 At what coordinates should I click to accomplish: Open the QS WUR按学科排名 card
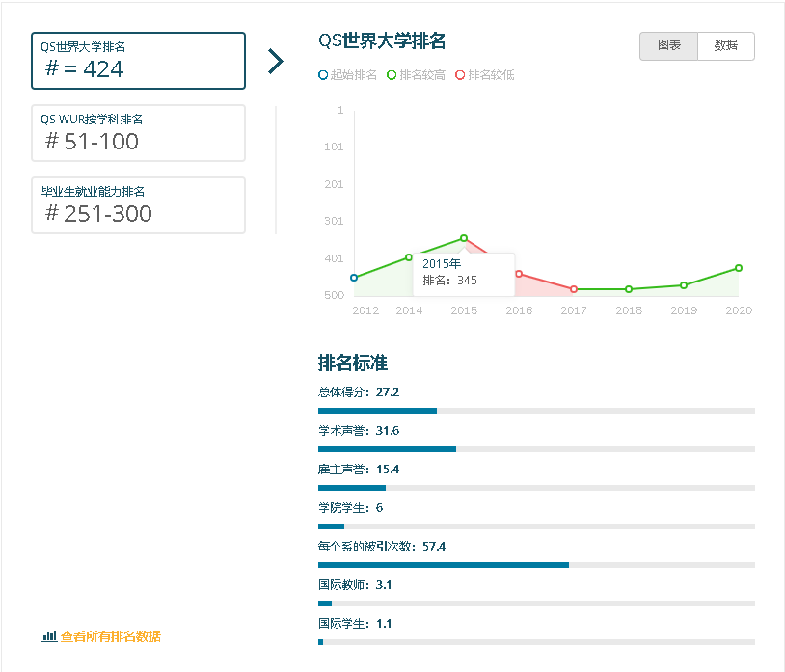tap(138, 132)
